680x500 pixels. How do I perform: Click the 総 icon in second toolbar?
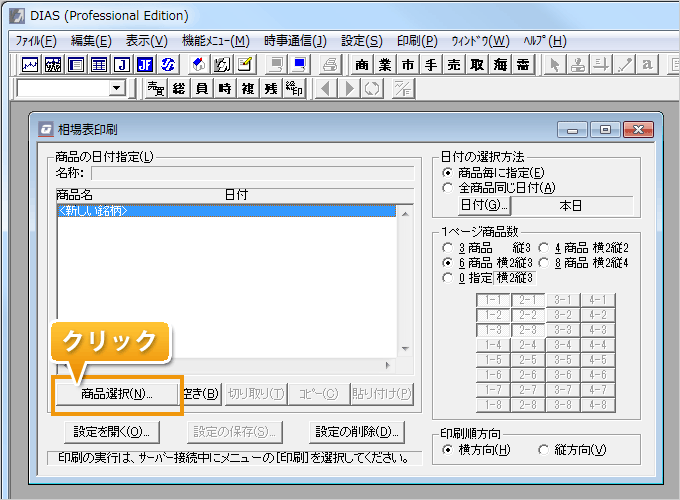(x=178, y=88)
